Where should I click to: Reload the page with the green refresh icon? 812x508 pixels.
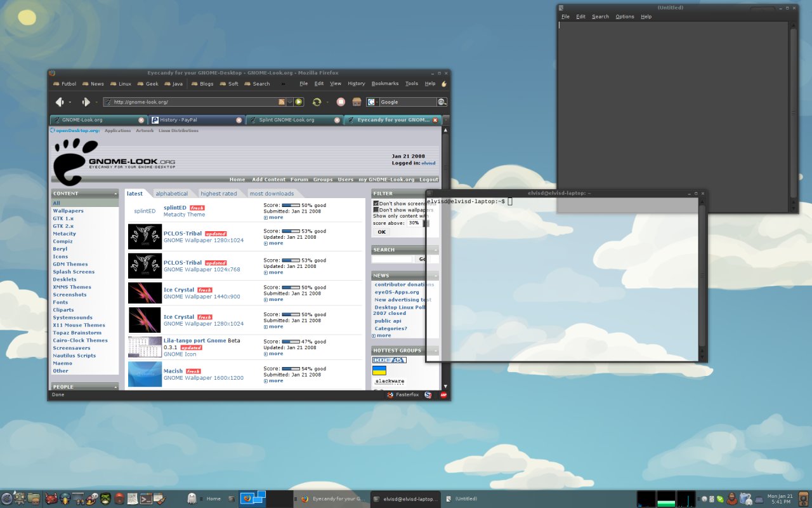coord(317,102)
